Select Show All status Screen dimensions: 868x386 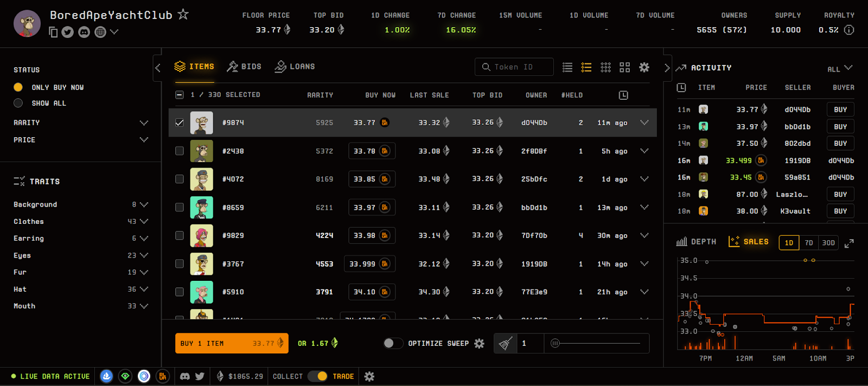coord(18,103)
